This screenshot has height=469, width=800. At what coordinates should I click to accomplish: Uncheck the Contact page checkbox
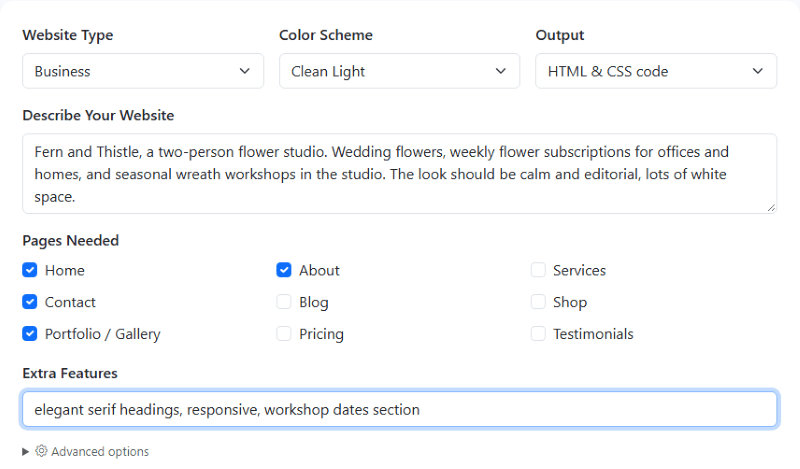(x=30, y=302)
